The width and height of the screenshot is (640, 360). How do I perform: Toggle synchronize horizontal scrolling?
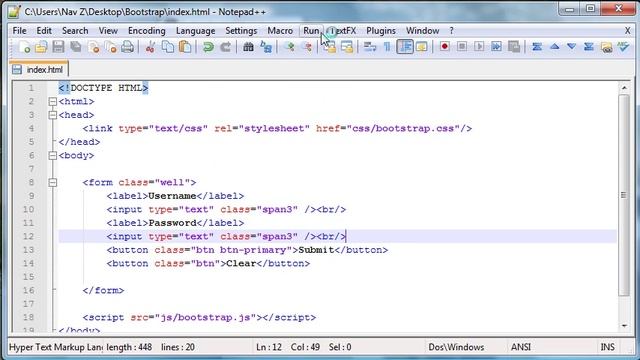pos(347,47)
